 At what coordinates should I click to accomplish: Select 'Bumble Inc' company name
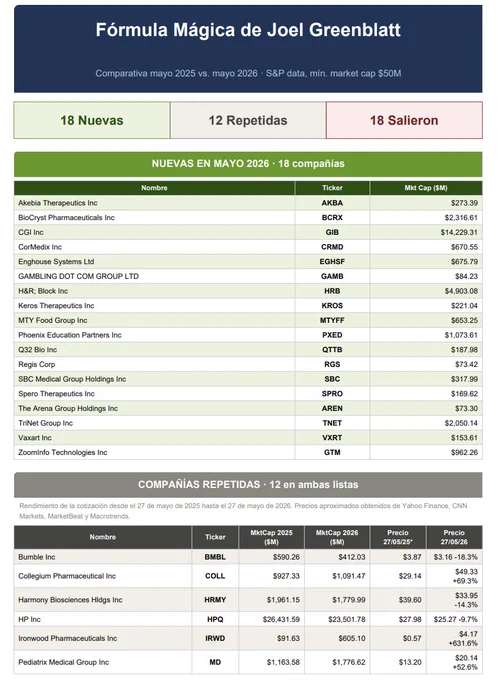37,557
